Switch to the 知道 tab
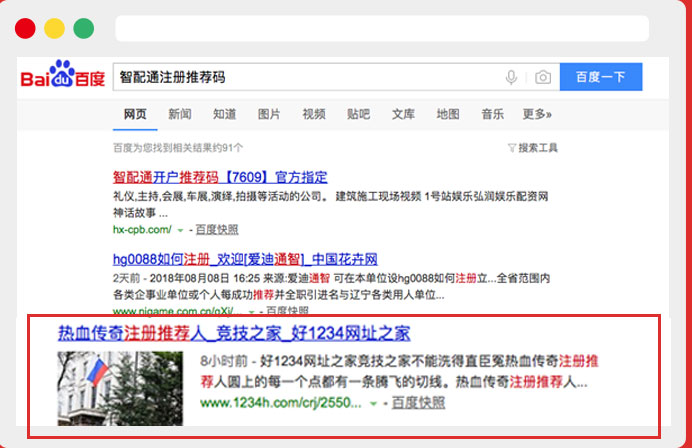The width and height of the screenshot is (692, 448). pyautogui.click(x=224, y=114)
